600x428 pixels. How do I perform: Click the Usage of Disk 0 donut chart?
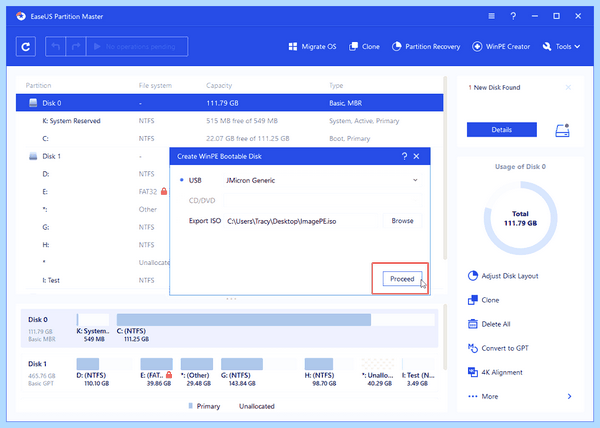[520, 218]
